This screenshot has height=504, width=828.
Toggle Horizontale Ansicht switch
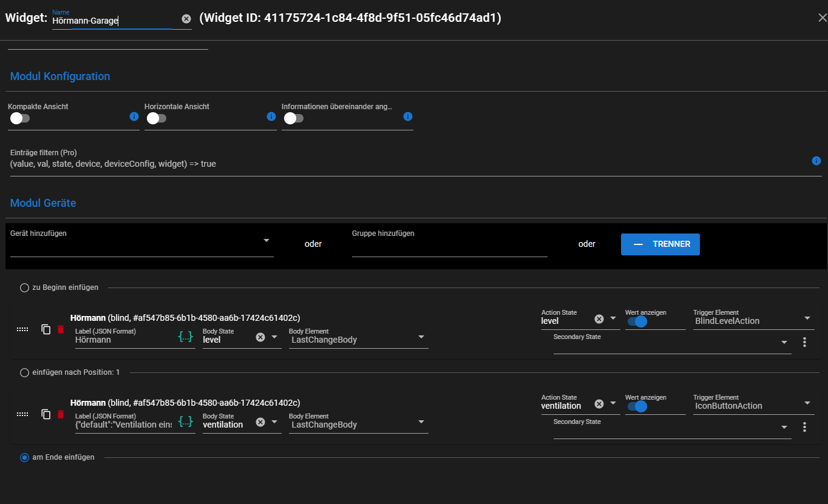[155, 118]
